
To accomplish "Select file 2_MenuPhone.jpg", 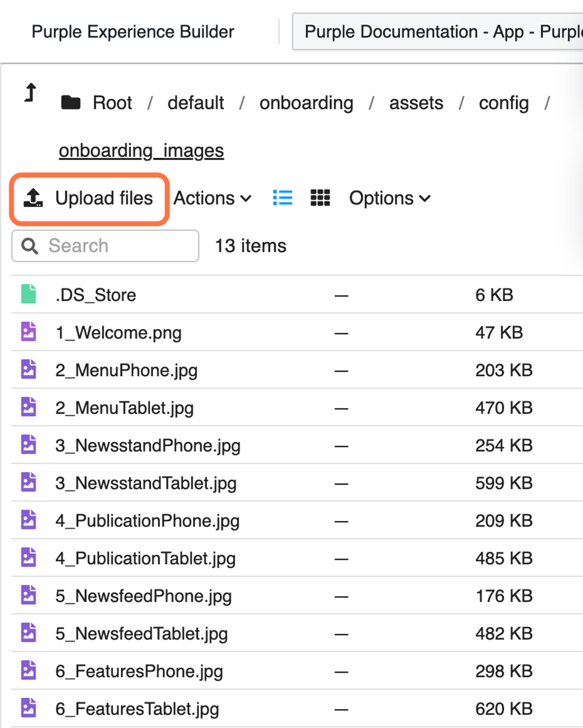I will pos(126,371).
